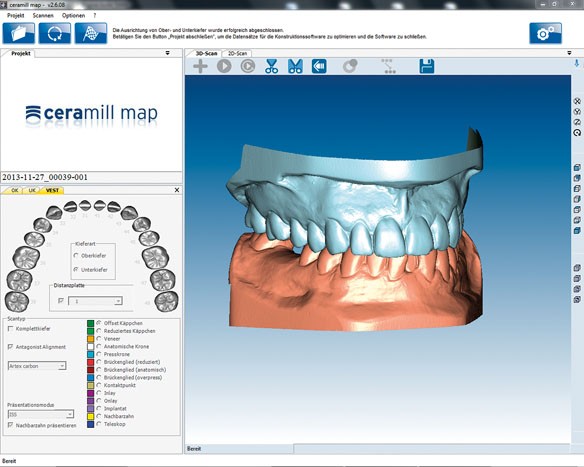Open the Präsentationsmodus ISS dropdown

coord(70,414)
